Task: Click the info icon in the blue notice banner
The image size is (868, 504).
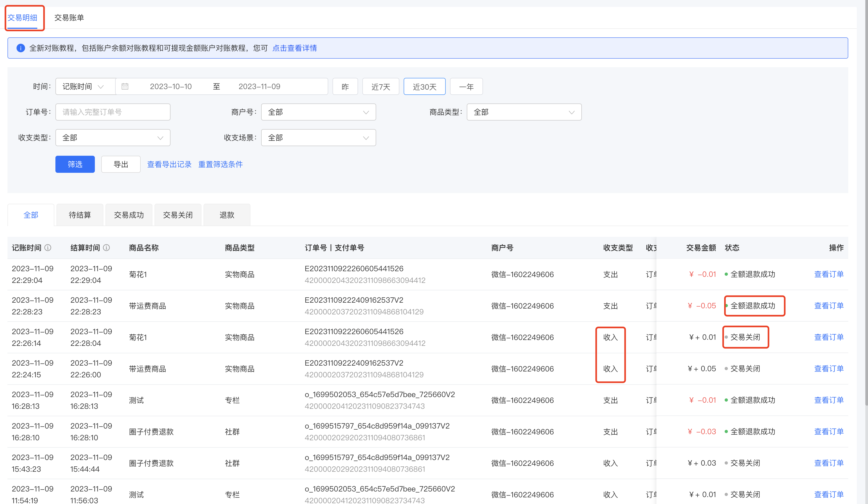Action: tap(21, 48)
